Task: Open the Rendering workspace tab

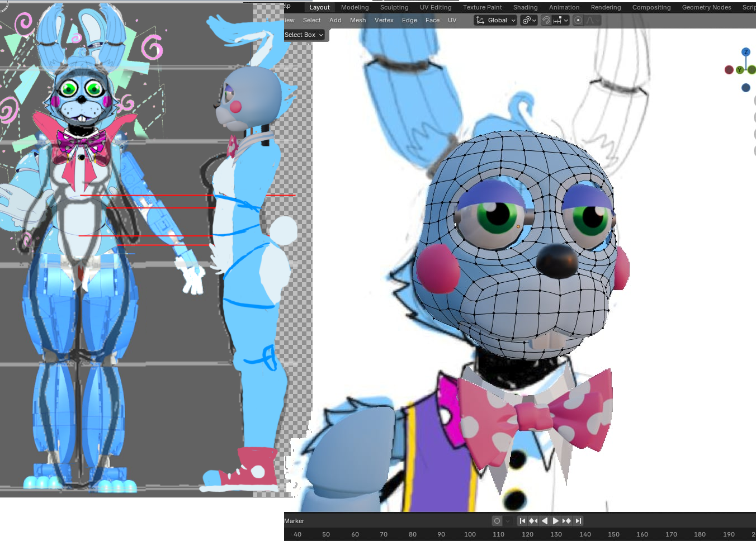Action: [606, 7]
